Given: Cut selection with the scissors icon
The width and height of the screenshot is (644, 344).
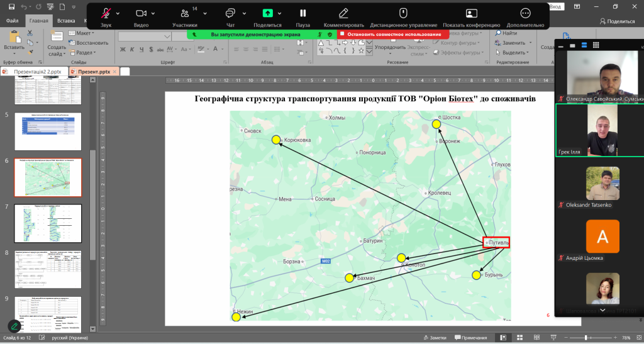Looking at the screenshot, I should (30, 33).
